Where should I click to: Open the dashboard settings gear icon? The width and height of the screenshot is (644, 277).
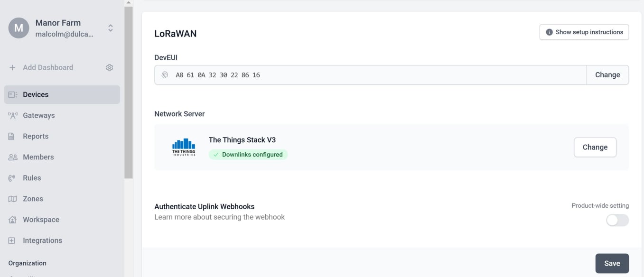109,67
